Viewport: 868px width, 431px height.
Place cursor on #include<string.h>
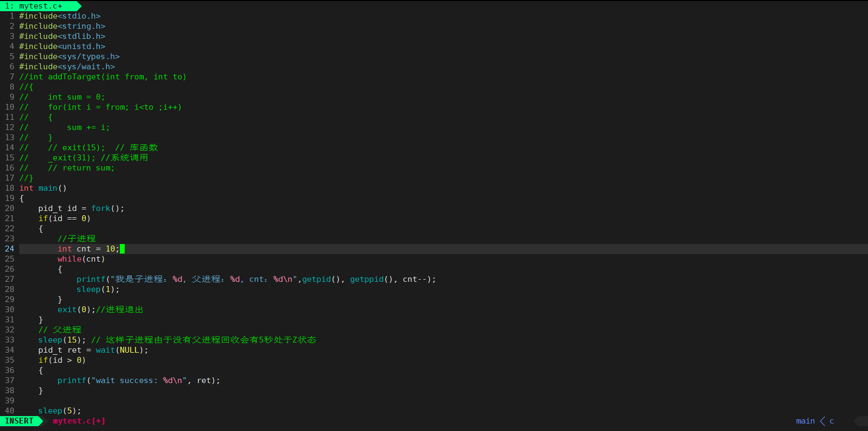62,26
